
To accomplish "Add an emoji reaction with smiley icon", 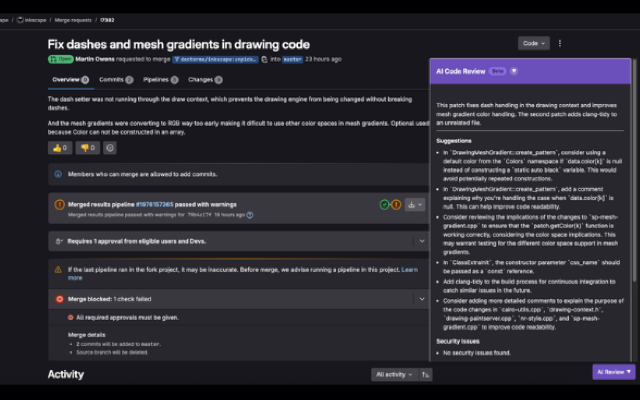I will (110, 147).
